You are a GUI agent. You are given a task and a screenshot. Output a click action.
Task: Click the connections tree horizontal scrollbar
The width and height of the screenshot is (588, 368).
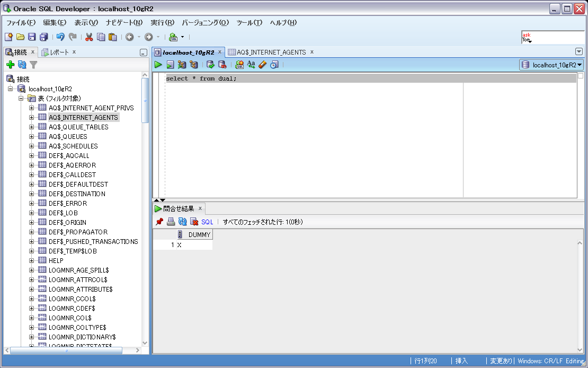(66, 351)
